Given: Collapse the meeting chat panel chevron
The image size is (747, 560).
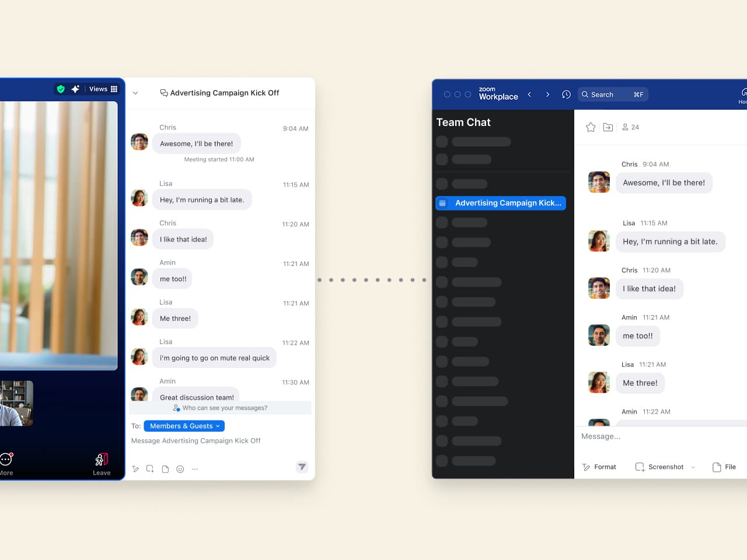Looking at the screenshot, I should [x=135, y=93].
